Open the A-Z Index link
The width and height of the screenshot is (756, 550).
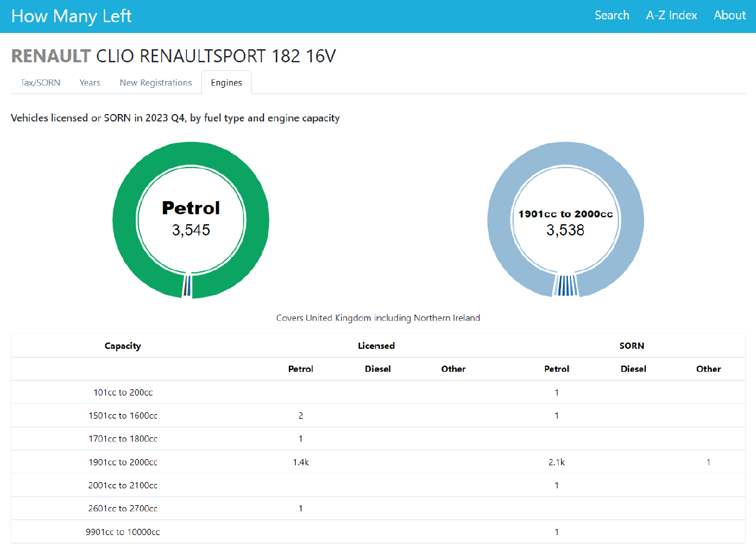click(x=671, y=16)
